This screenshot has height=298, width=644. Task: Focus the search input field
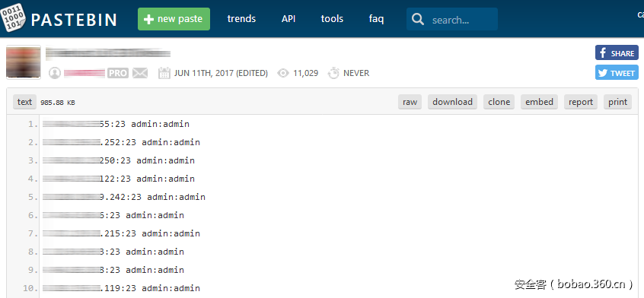[x=452, y=19]
